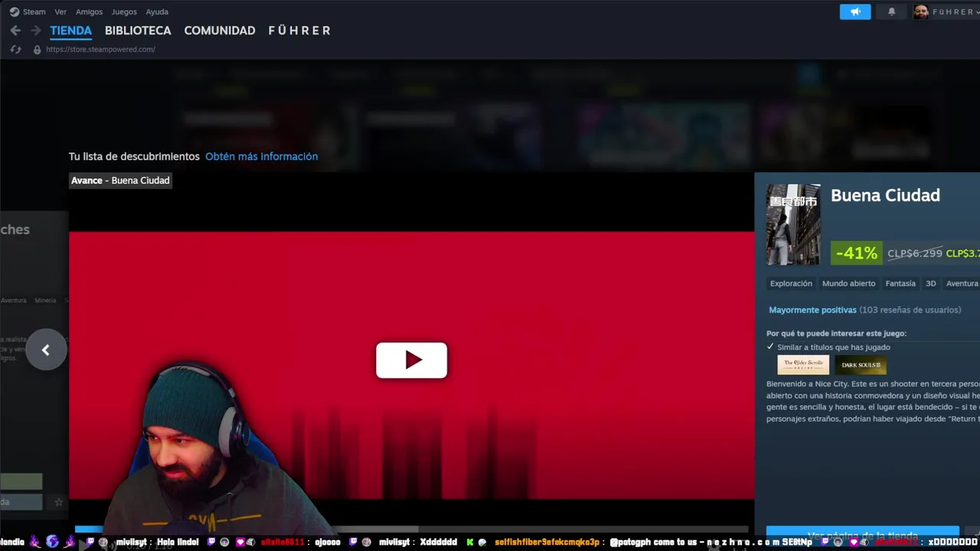
Task: Switch to the COMUNIDAD tab
Action: tap(220, 31)
